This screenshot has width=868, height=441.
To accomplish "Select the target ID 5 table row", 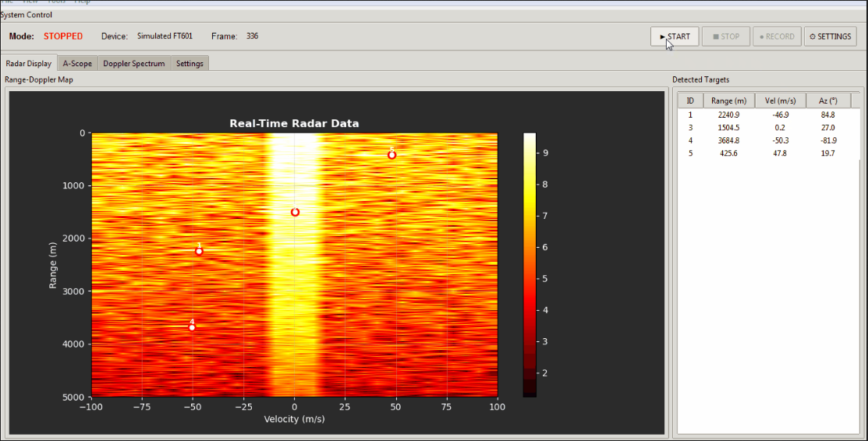I will click(768, 153).
